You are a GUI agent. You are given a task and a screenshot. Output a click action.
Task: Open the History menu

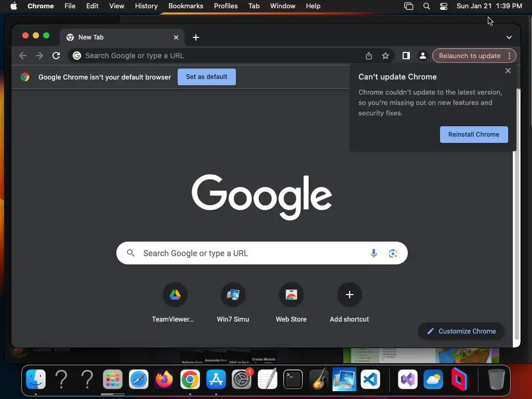(146, 6)
